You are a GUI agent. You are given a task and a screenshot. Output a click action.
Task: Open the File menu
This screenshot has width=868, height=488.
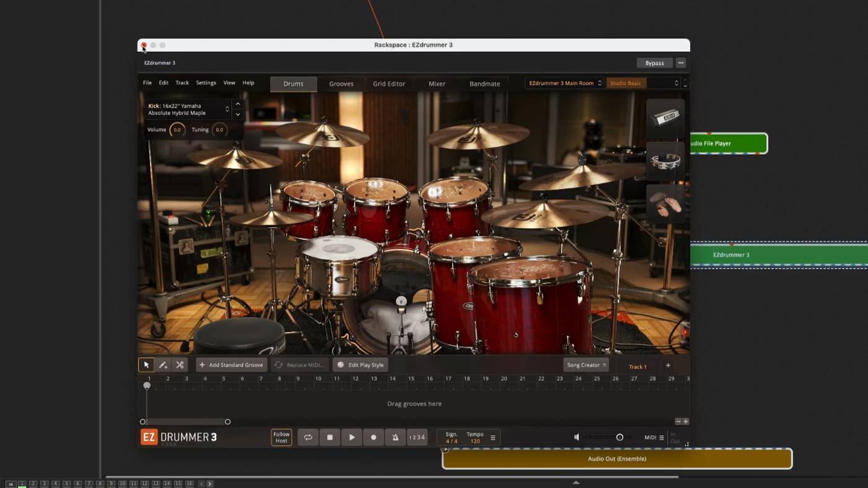click(147, 83)
